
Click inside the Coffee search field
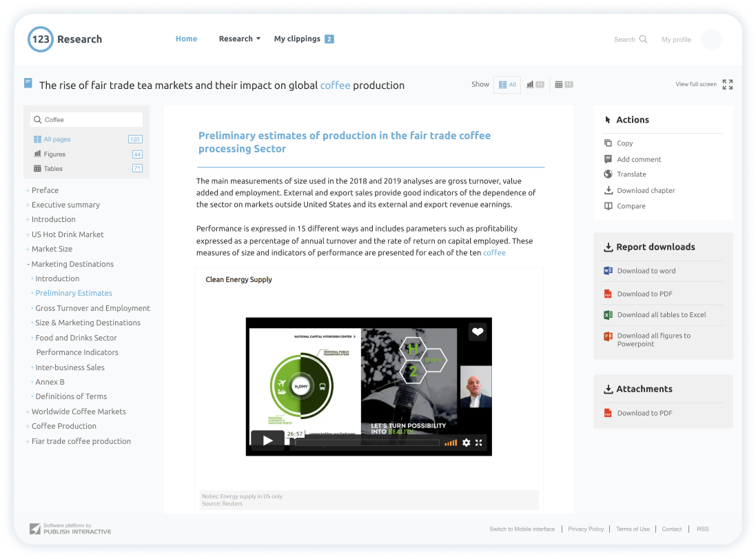click(90, 119)
